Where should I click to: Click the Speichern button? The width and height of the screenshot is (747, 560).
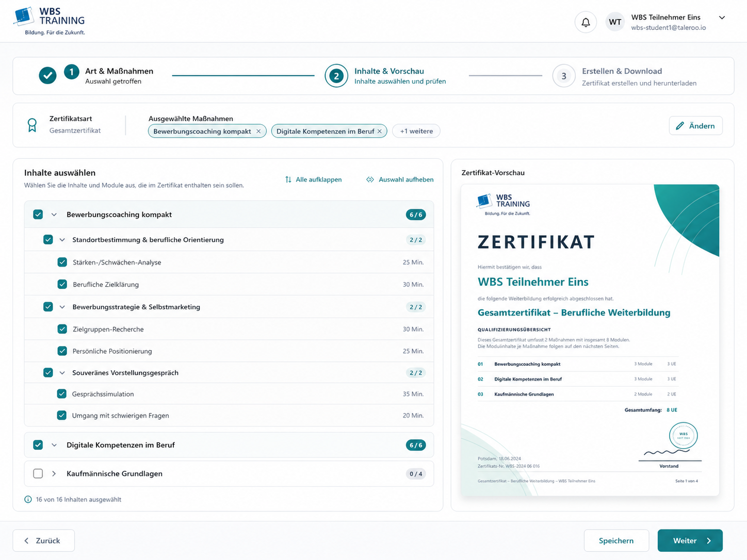coord(616,540)
